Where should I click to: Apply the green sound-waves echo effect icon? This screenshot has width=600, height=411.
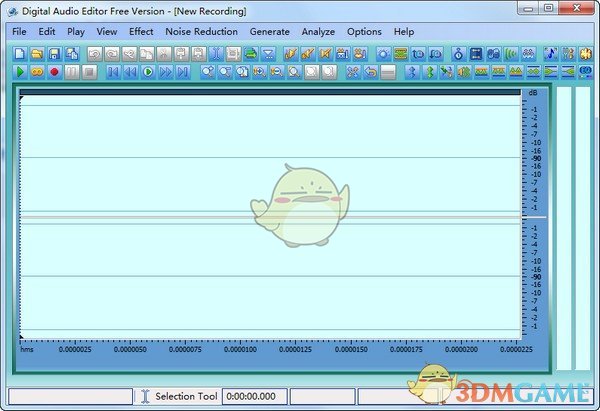tap(511, 54)
